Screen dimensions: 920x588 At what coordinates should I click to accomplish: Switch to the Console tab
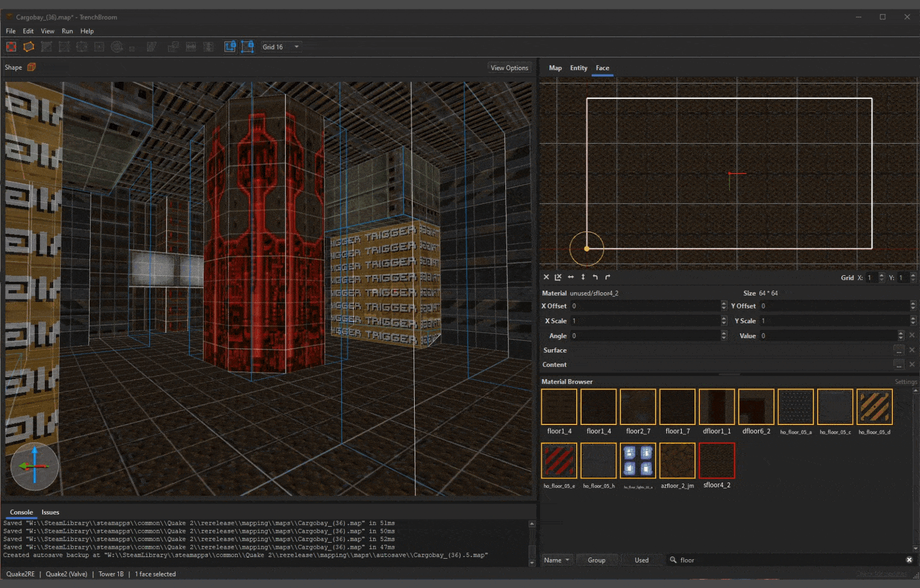tap(22, 512)
